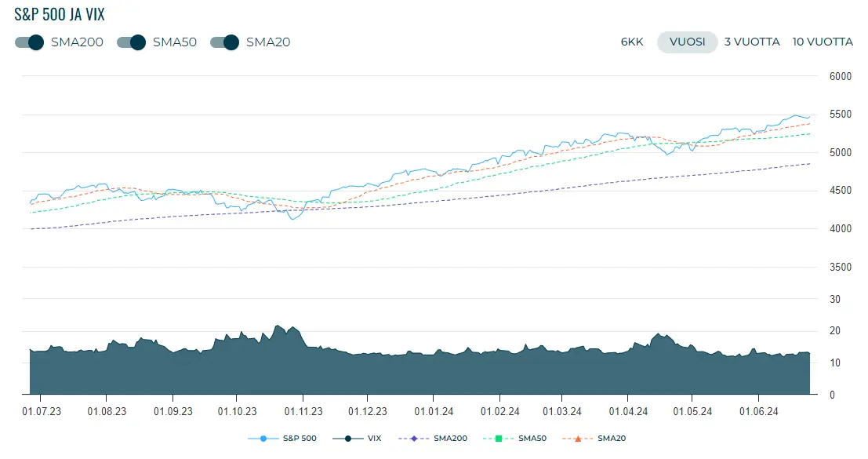Click the 01.10.23 date axis label
This screenshot has width=868, height=459.
237,411
